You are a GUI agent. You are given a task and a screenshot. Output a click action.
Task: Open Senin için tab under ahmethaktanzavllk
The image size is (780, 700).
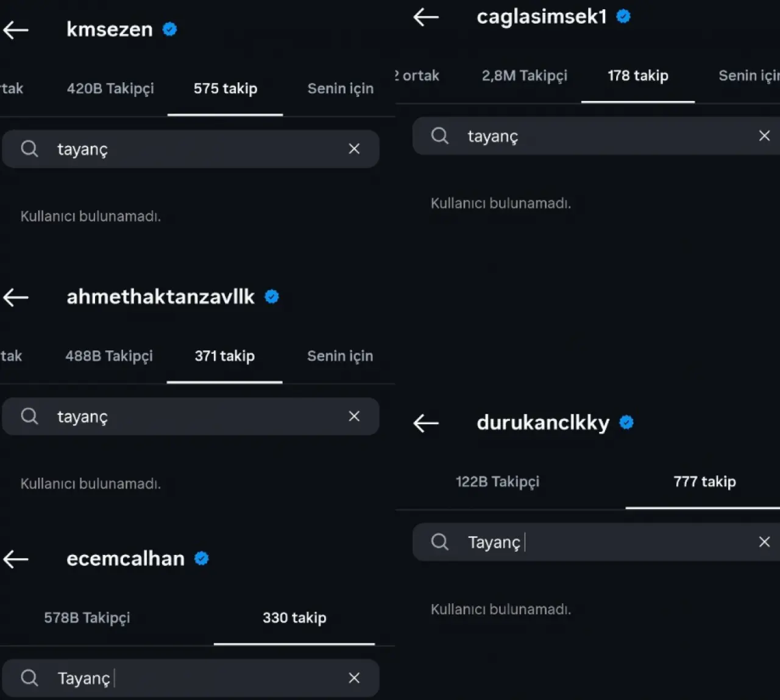pyautogui.click(x=340, y=356)
